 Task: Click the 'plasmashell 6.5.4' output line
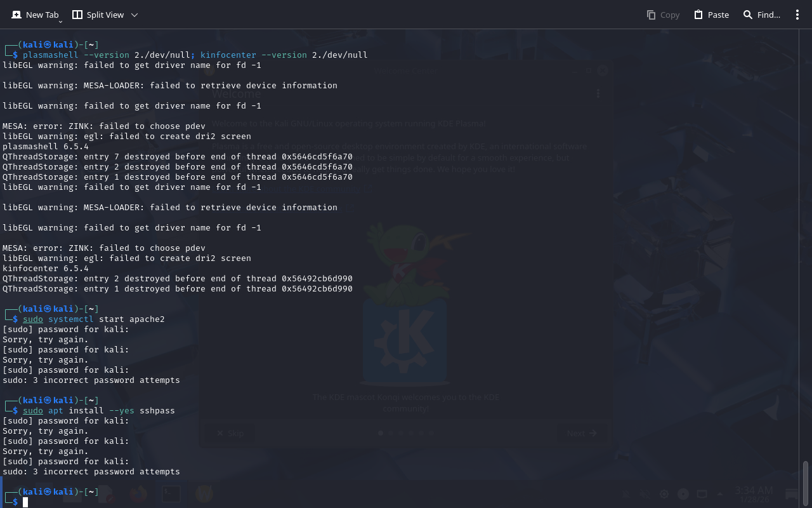[x=46, y=147]
